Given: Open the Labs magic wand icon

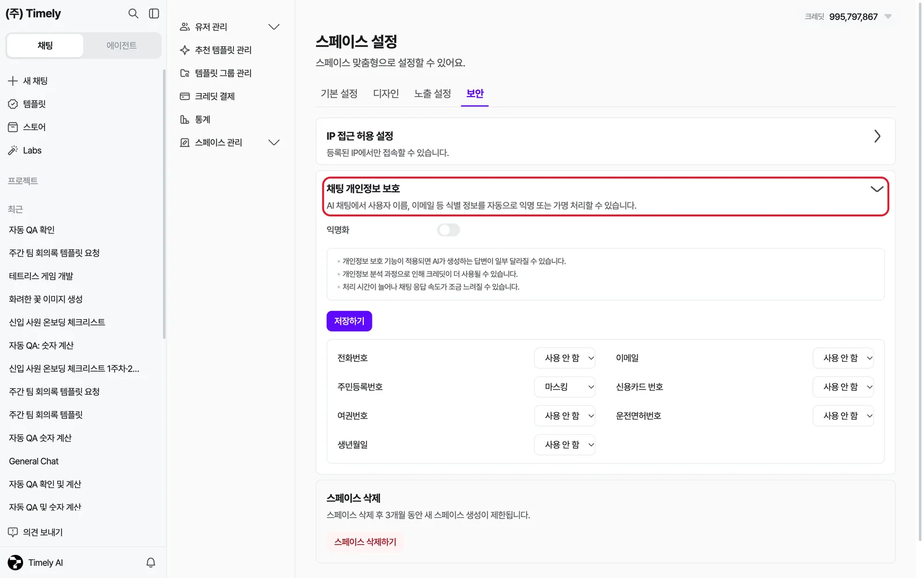Looking at the screenshot, I should click(13, 150).
